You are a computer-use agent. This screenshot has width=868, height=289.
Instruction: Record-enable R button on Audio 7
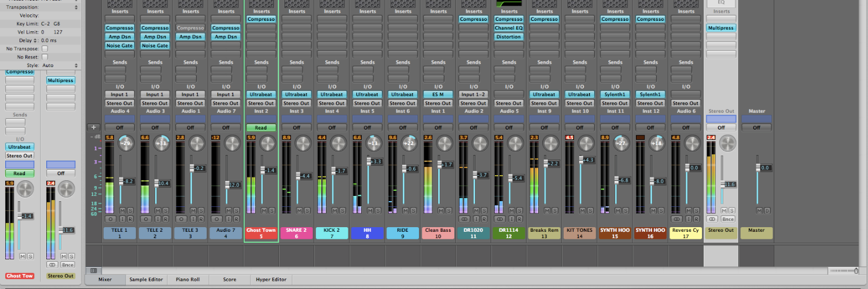tap(236, 219)
